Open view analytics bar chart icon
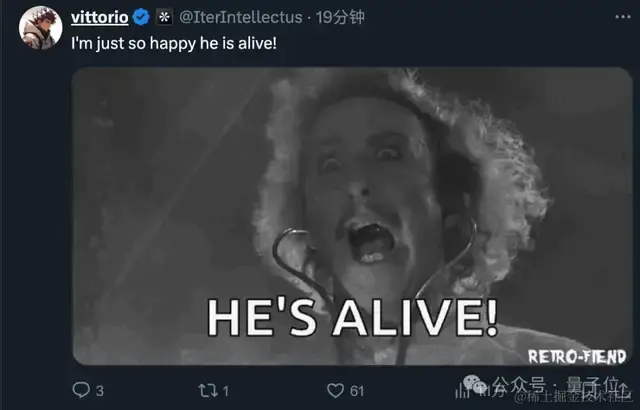Screen dimensions: 640x410 (461, 392)
